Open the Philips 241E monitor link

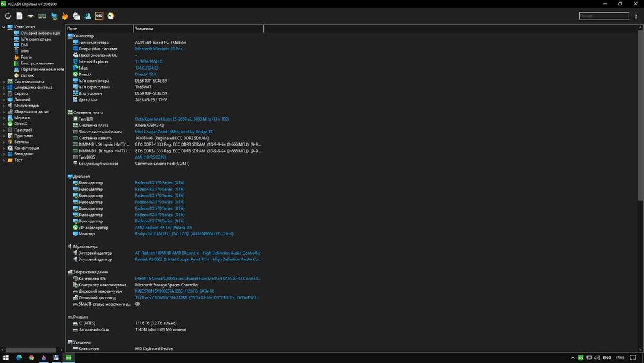tap(184, 234)
